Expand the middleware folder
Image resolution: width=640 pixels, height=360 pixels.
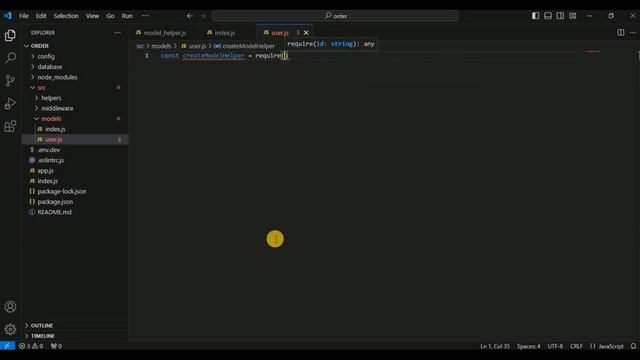57,108
